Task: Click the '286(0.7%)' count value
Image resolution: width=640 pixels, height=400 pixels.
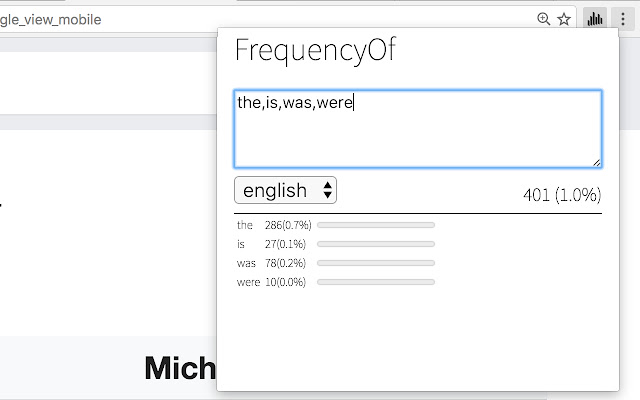Action: (x=287, y=225)
